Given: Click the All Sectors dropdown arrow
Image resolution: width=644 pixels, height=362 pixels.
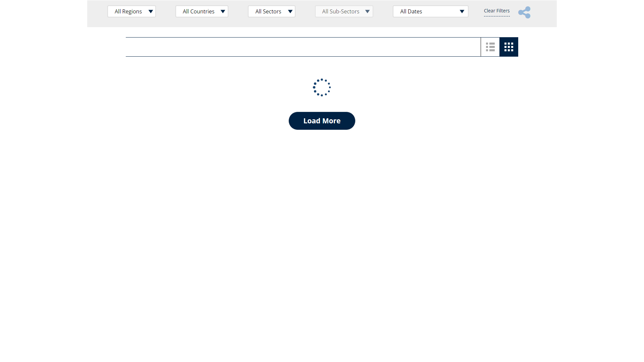Looking at the screenshot, I should click(290, 11).
